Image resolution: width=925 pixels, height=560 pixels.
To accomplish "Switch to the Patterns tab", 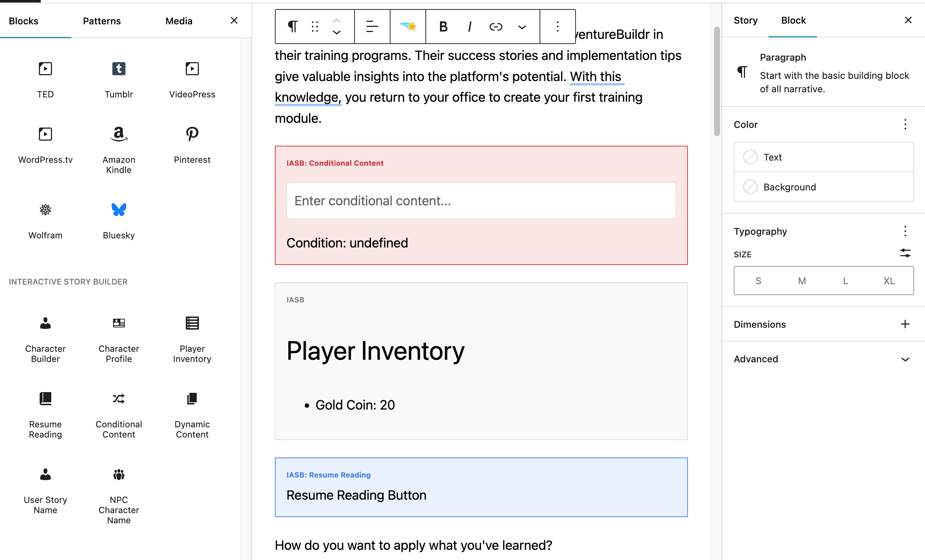I will click(102, 21).
